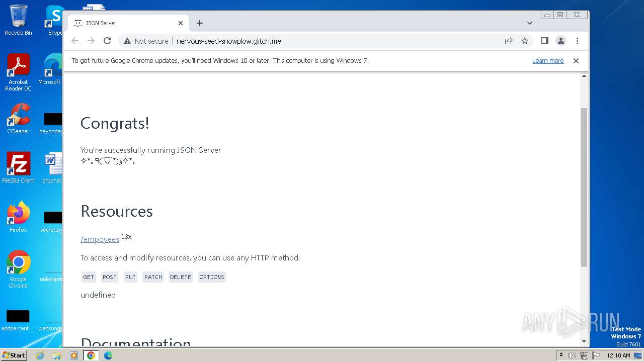
Task: Open the Chrome three-dot menu
Action: (x=577, y=41)
